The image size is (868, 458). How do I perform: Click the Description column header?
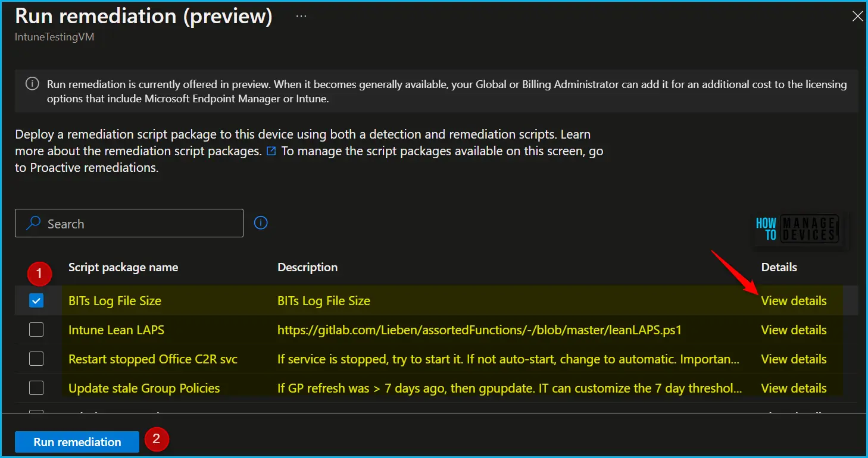pos(308,268)
